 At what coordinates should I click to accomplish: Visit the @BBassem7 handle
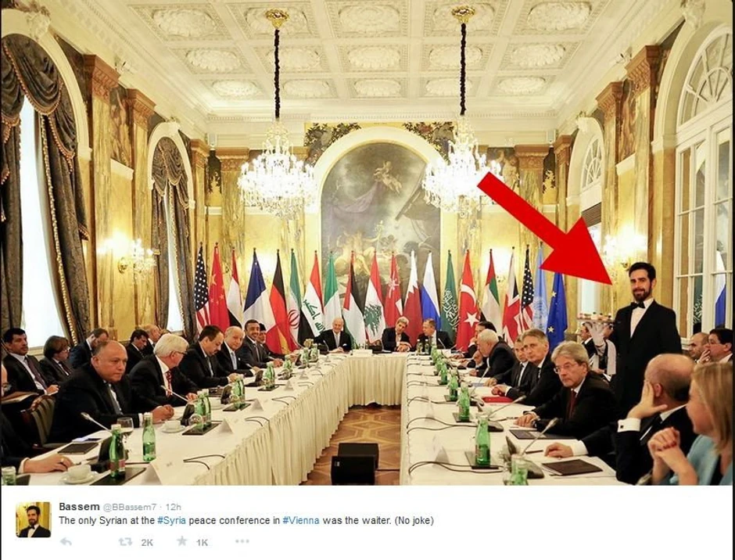click(130, 507)
